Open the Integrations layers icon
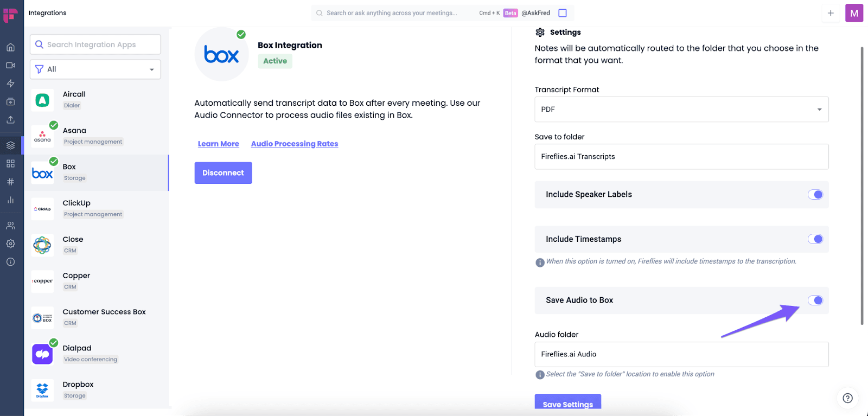 point(10,145)
